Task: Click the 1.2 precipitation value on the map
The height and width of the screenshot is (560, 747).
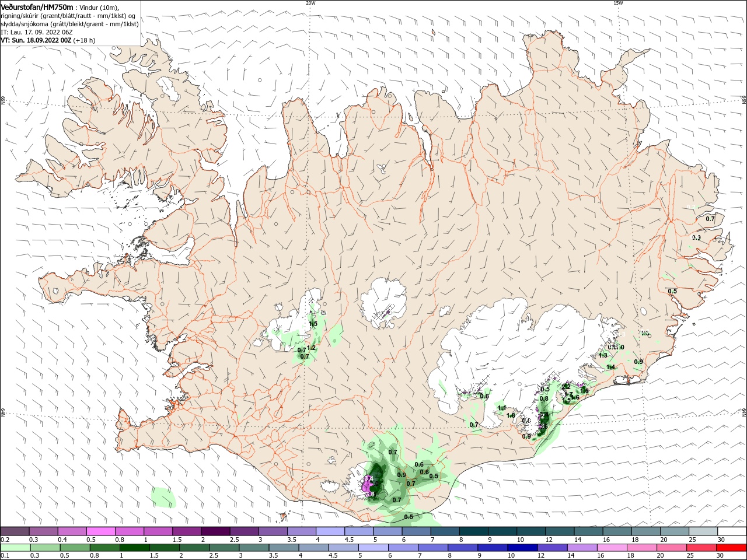Action: click(311, 348)
